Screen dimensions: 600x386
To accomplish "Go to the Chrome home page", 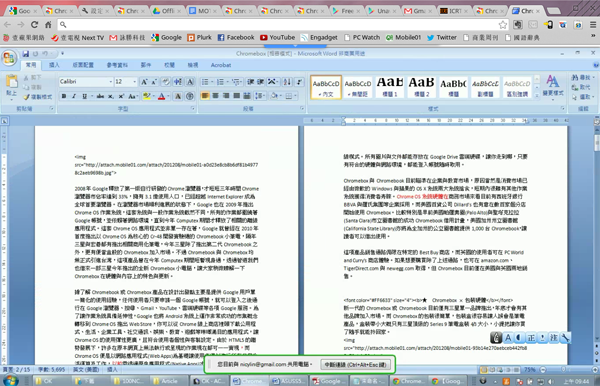I will 48,24.
